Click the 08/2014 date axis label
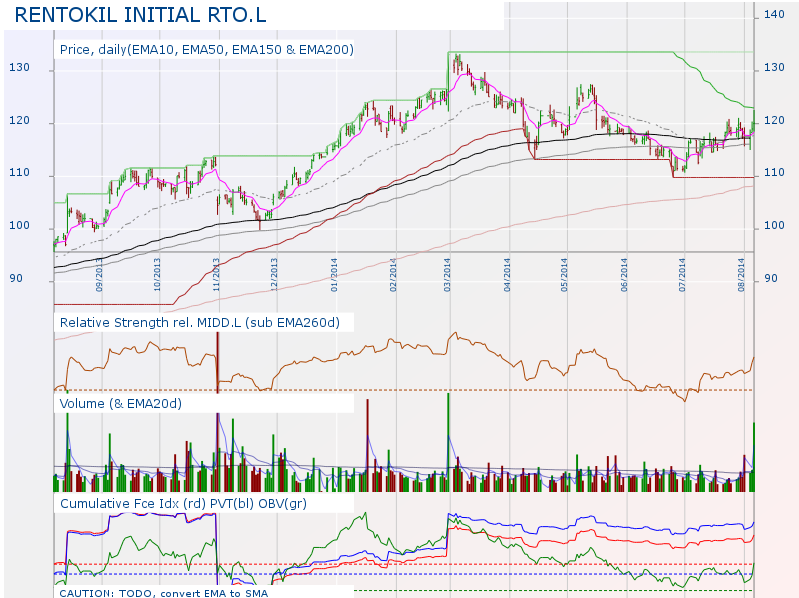This screenshot has height=598, width=799. 741,275
